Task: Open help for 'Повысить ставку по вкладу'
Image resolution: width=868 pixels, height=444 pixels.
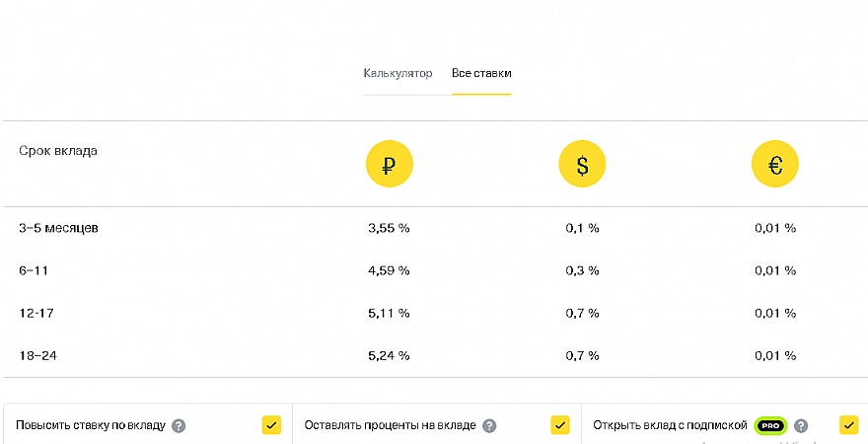Action: pos(179,426)
